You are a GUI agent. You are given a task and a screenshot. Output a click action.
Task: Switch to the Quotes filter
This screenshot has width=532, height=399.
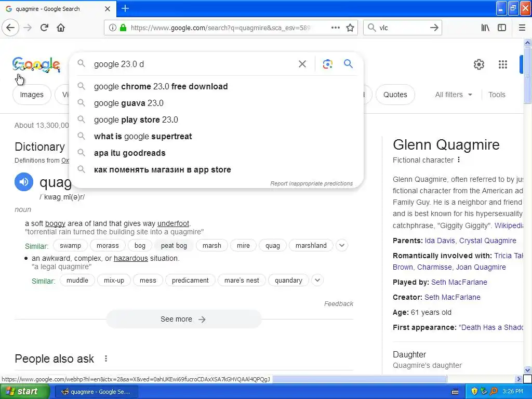coord(395,95)
